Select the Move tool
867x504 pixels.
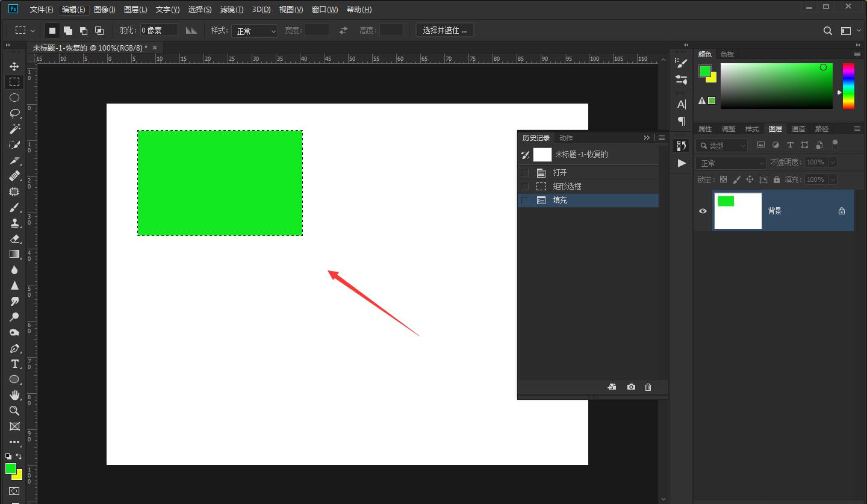pos(14,66)
